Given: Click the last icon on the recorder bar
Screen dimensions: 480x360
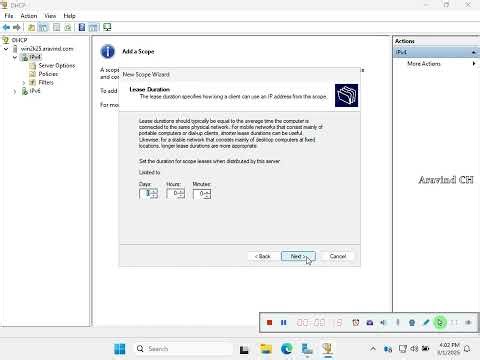Looking at the screenshot, I should [468, 322].
